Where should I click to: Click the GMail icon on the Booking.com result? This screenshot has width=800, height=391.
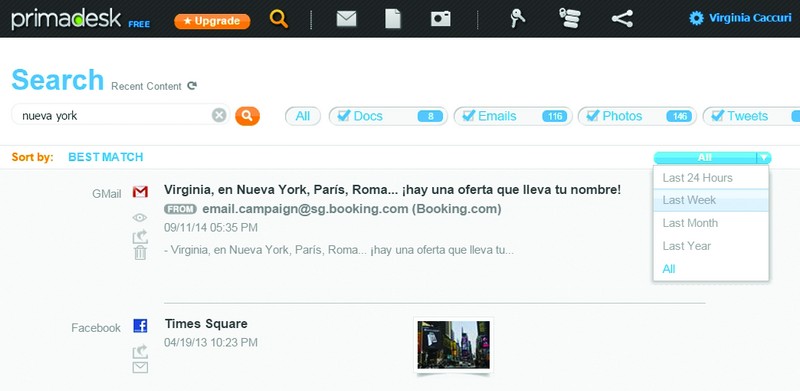click(140, 192)
